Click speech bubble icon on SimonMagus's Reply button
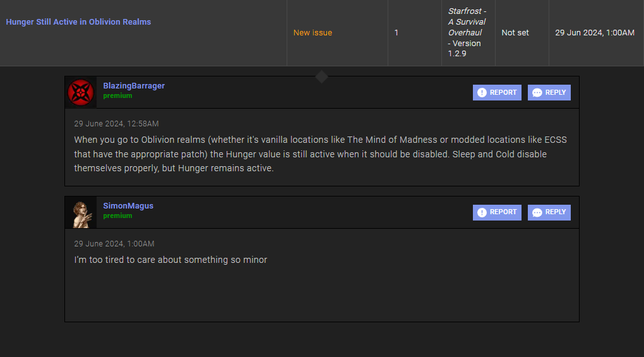This screenshot has width=644, height=357. tap(537, 213)
